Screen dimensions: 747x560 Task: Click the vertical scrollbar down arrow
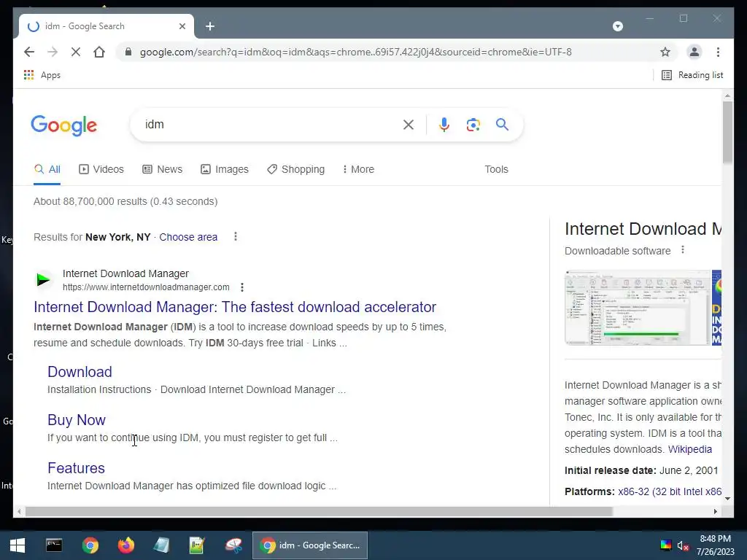coord(727,499)
